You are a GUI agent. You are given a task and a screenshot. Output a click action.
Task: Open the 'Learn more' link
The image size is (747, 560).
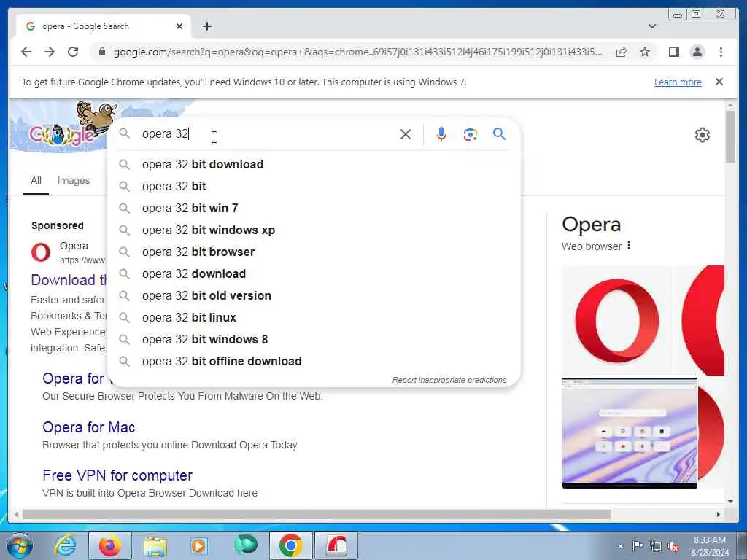click(678, 82)
